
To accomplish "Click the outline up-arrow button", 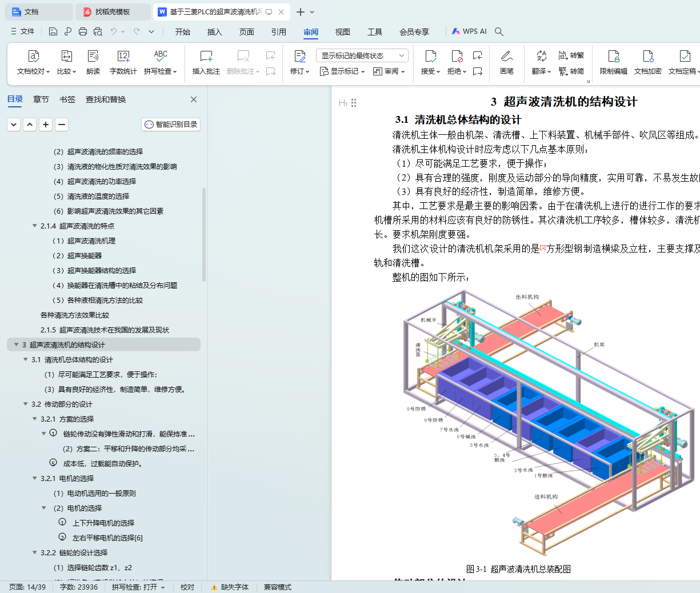I will pyautogui.click(x=30, y=124).
